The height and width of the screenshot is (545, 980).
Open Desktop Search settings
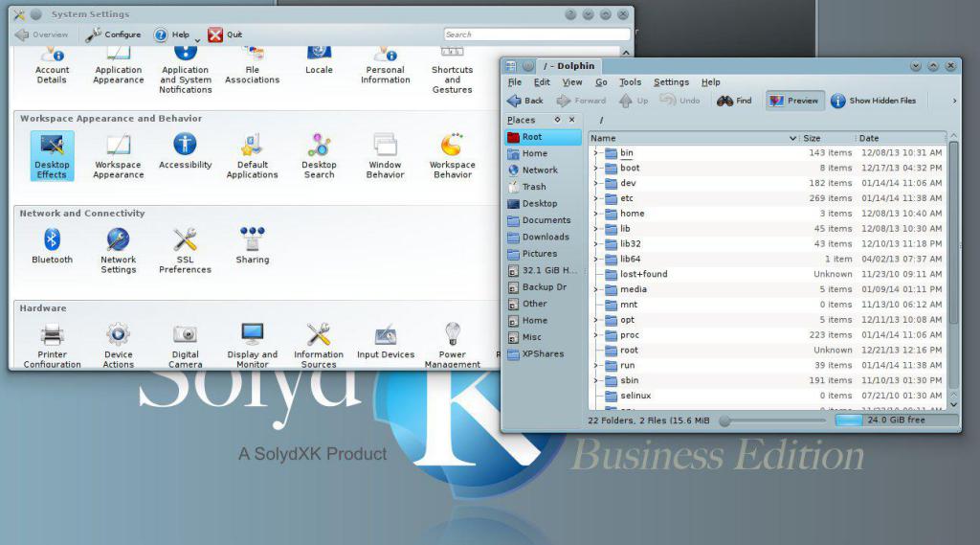point(319,156)
